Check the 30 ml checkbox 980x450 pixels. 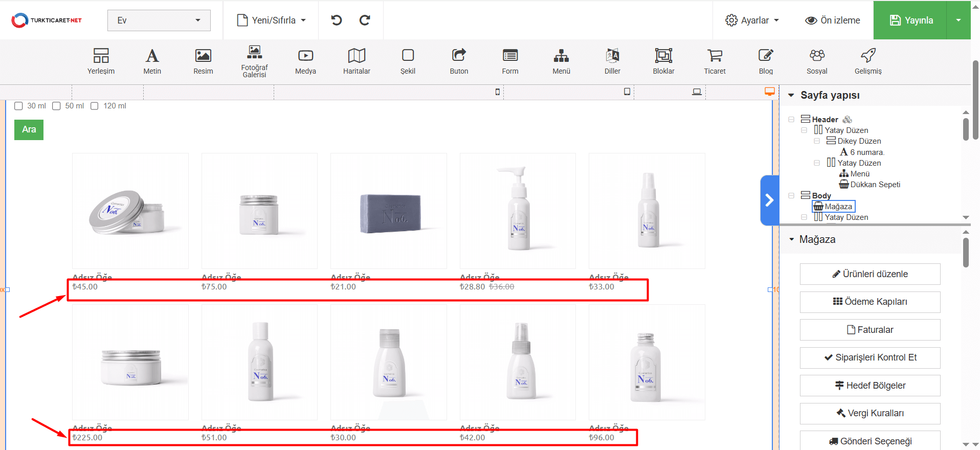pos(19,106)
